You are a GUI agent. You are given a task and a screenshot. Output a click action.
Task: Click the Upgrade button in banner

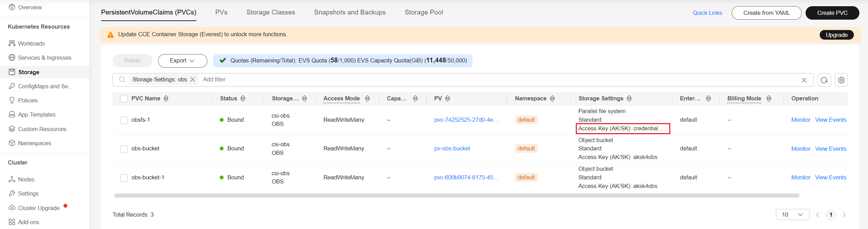coord(837,35)
